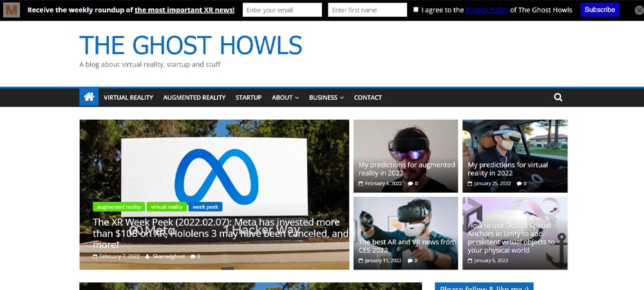Open the Virtual Reality menu item
Image resolution: width=644 pixels, height=290 pixels.
pyautogui.click(x=128, y=97)
